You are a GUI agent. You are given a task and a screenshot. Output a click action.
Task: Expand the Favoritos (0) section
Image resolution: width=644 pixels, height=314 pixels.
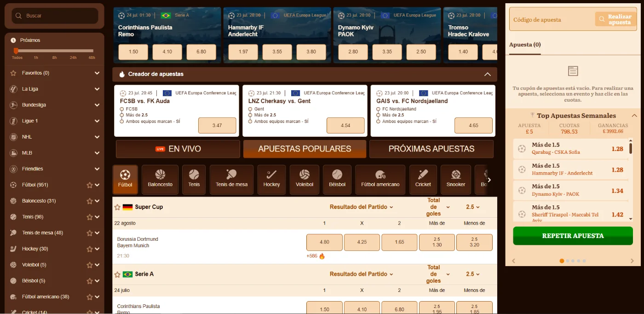pyautogui.click(x=97, y=73)
